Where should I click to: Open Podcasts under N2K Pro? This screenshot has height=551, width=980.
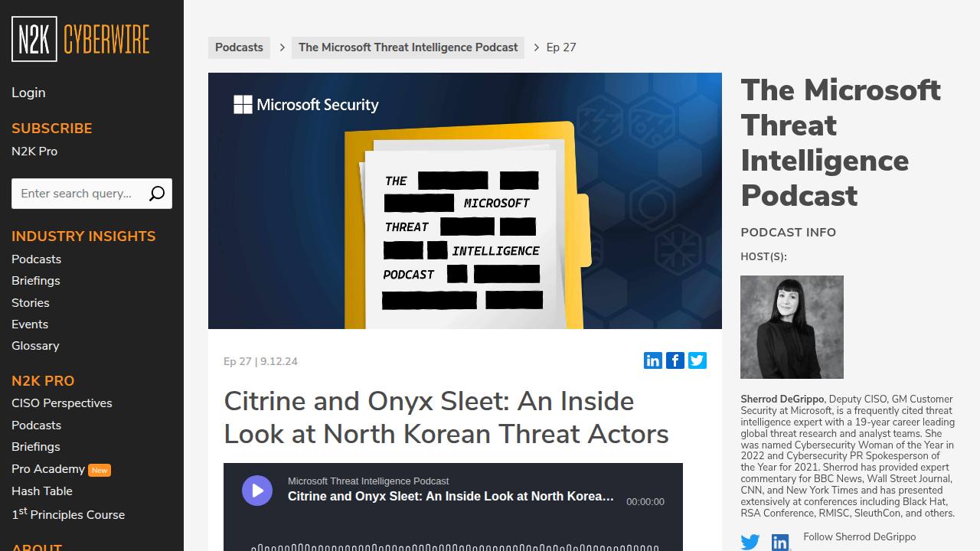point(36,425)
